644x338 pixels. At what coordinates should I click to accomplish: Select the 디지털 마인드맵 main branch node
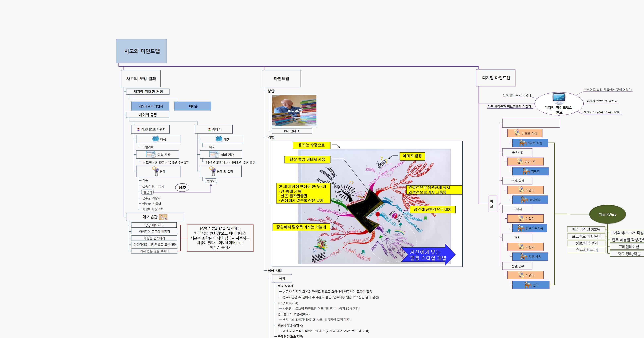(x=495, y=78)
